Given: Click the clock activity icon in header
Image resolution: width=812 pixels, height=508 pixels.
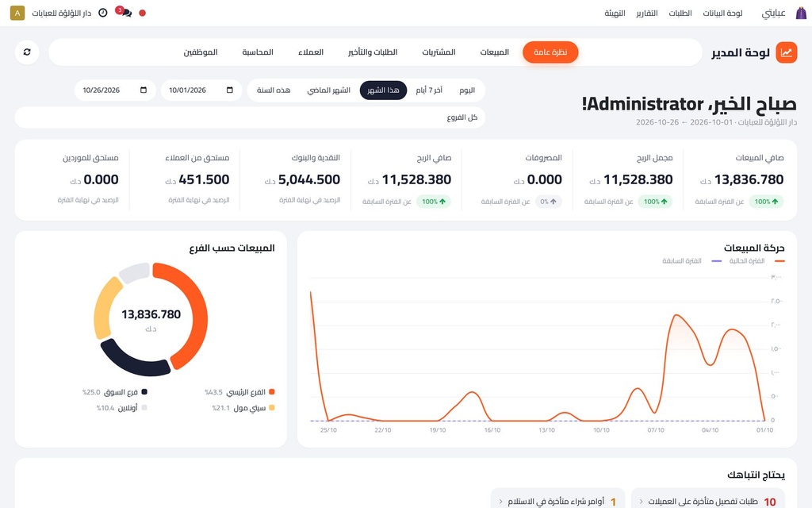Looking at the screenshot, I should [x=102, y=13].
